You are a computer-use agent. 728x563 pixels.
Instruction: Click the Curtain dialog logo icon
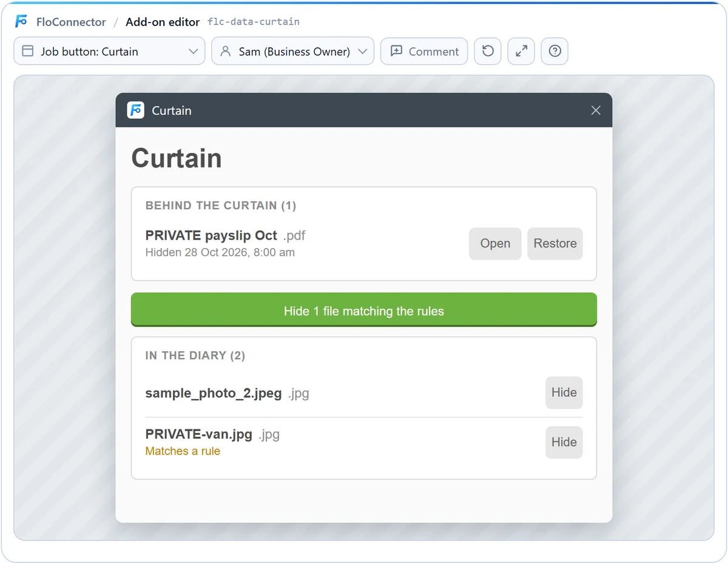(136, 110)
